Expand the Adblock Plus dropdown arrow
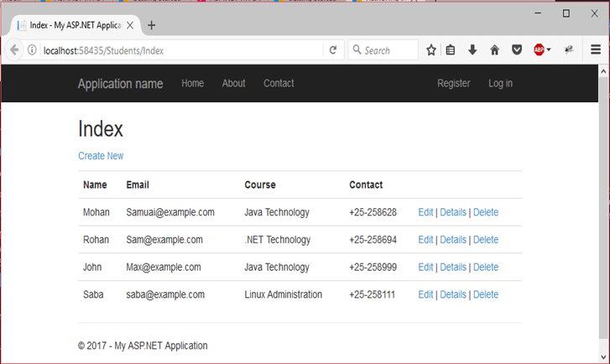This screenshot has height=364, width=610. click(x=549, y=50)
